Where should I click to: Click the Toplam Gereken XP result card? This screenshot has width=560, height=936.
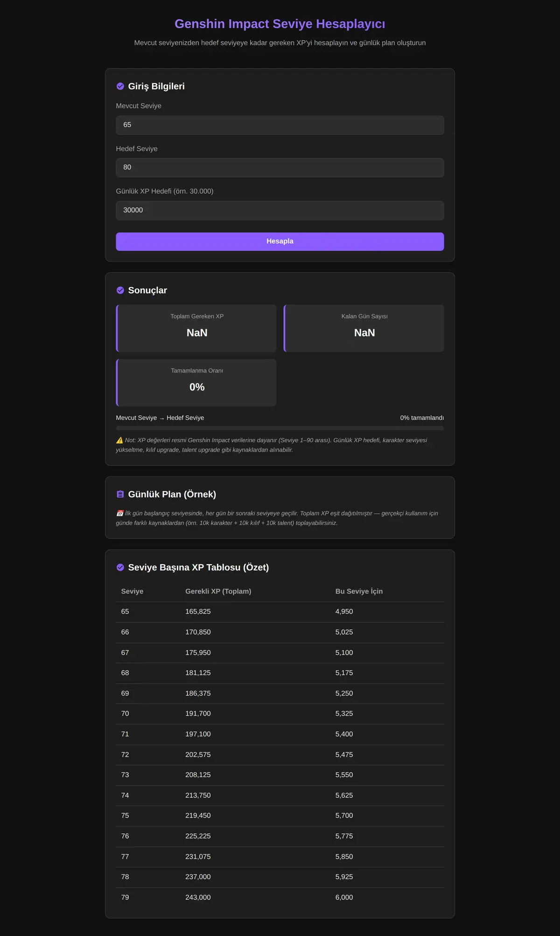click(x=196, y=328)
